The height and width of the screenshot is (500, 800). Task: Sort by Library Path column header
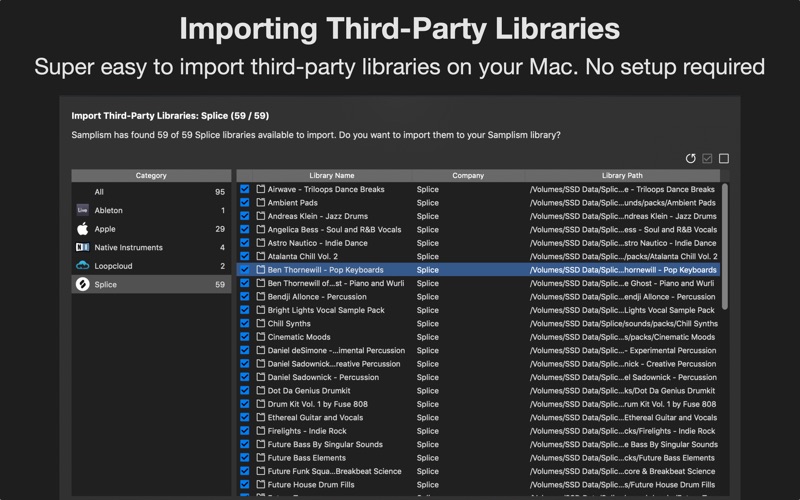(622, 176)
